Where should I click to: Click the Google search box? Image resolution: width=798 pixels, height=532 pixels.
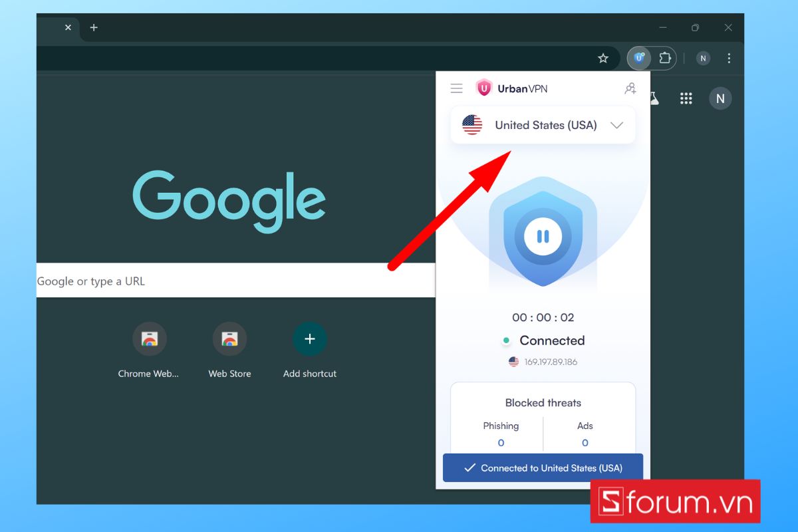click(236, 281)
